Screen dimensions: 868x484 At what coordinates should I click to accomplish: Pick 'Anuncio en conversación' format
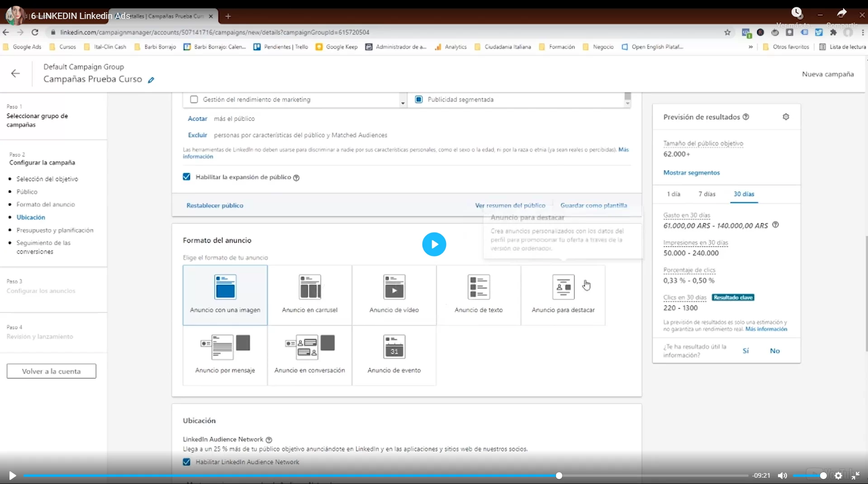[x=309, y=355]
